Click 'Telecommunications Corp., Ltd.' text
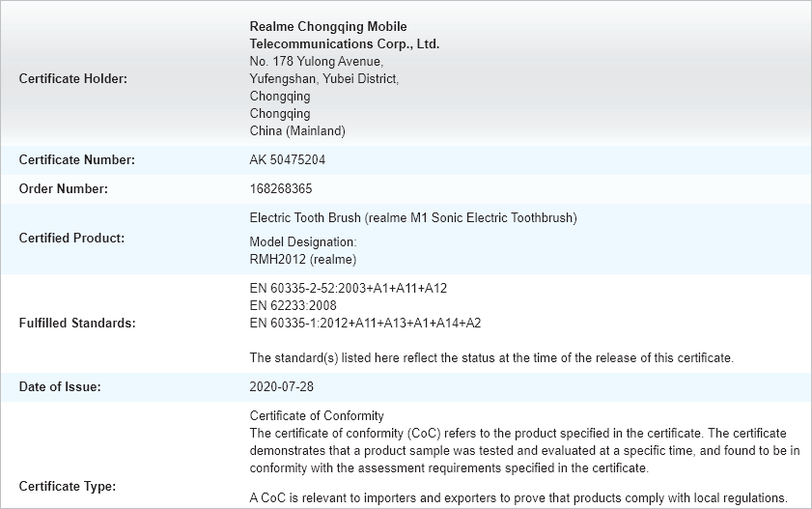812x509 pixels. pos(345,44)
